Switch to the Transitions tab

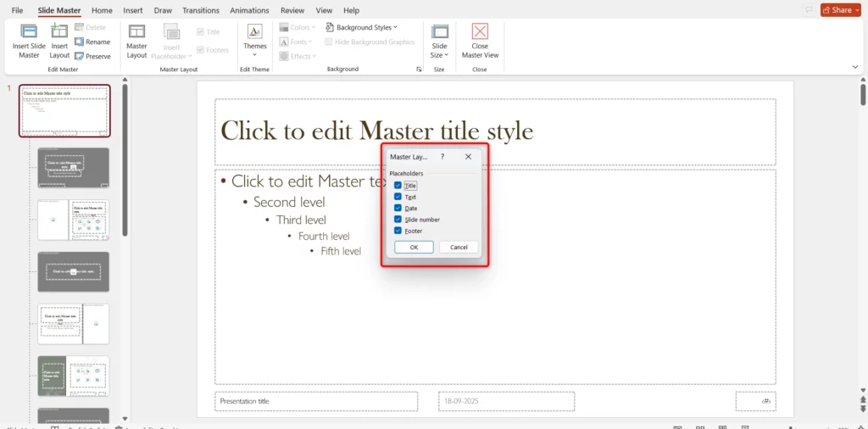200,10
